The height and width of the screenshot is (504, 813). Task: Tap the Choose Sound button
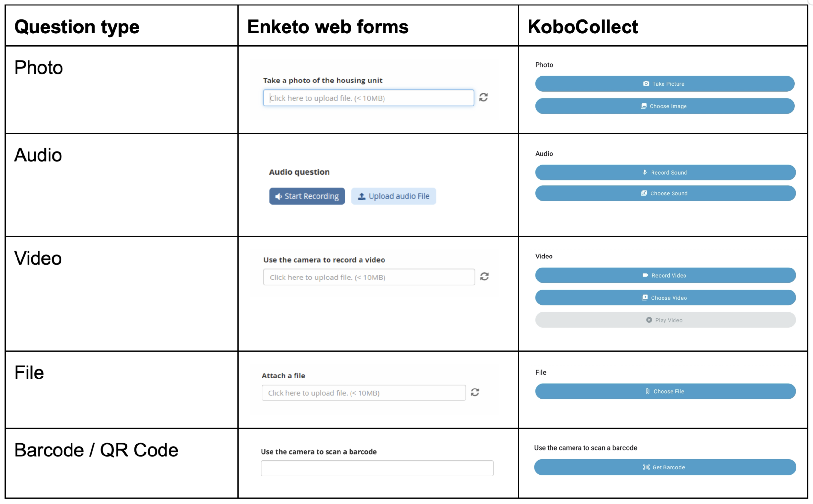click(x=665, y=193)
